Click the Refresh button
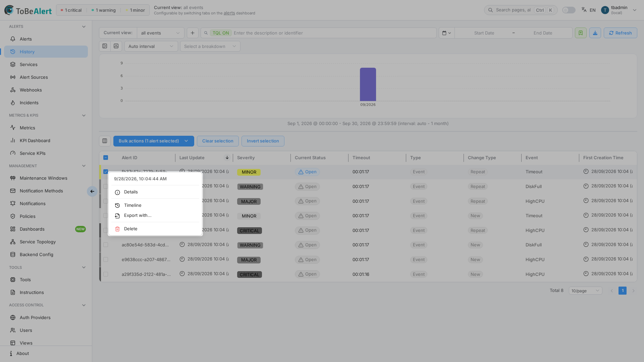Screen dimensions: 644x362 [x=621, y=33]
